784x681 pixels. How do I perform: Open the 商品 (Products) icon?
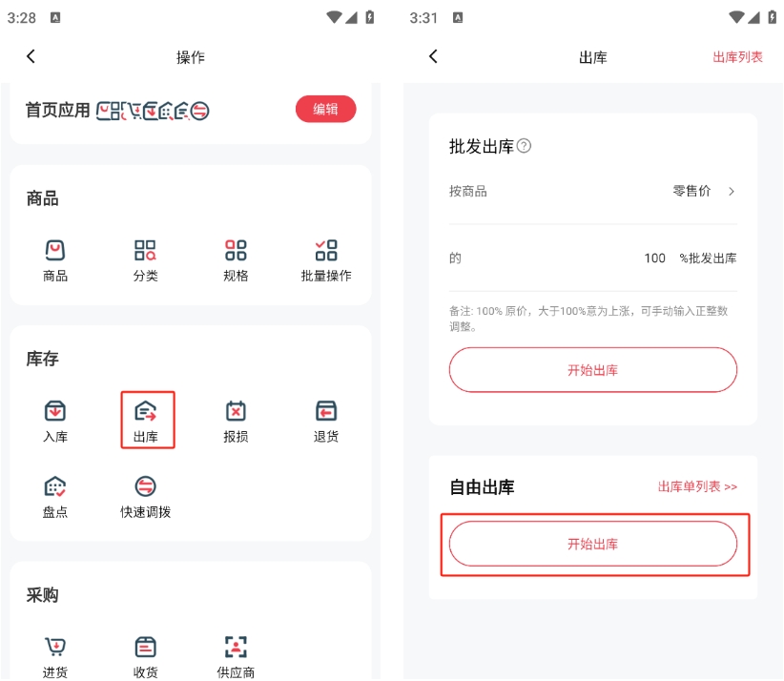(x=55, y=259)
